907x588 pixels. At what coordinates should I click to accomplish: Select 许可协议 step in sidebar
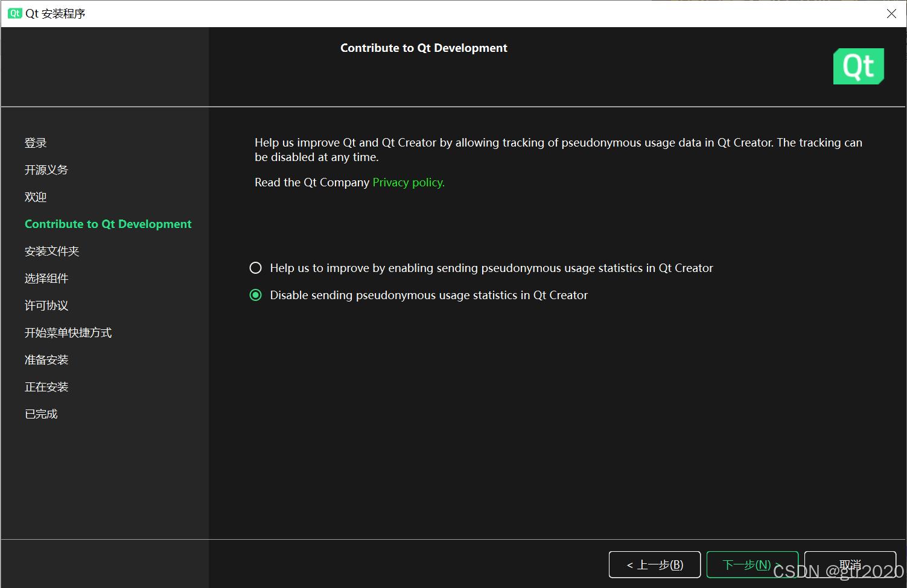[x=46, y=306]
